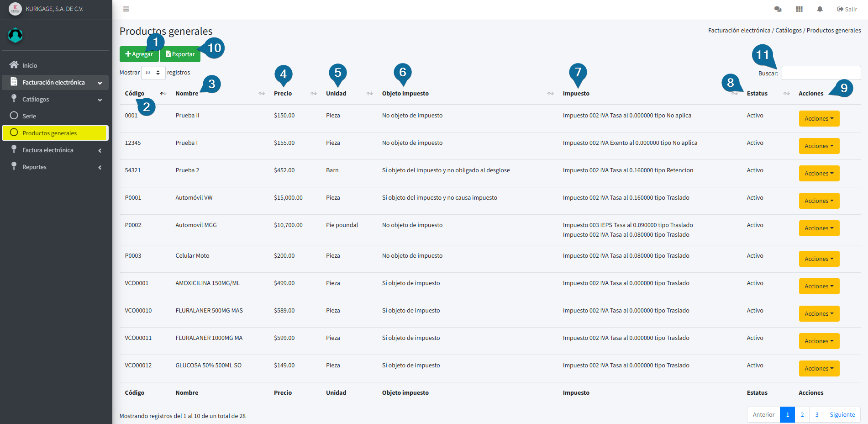Image resolution: width=868 pixels, height=424 pixels.
Task: Open Acciones dropdown for Prueba II
Action: coord(819,119)
